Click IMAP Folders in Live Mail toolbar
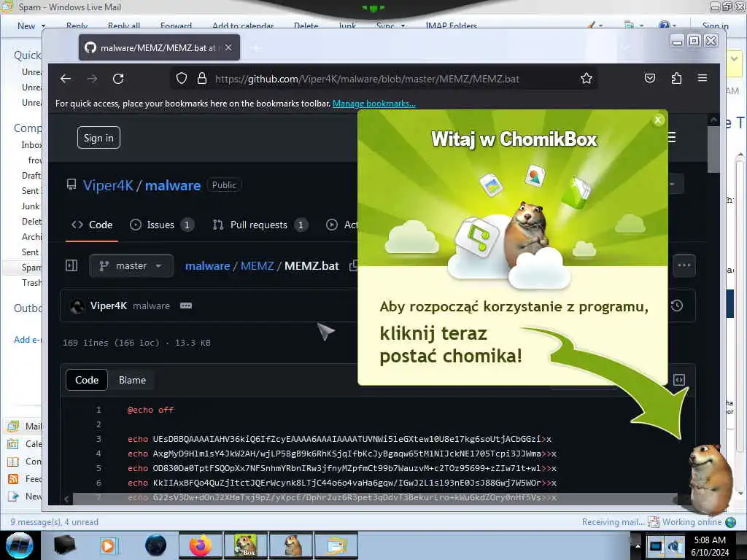Viewport: 747px width, 560px height. (x=451, y=26)
